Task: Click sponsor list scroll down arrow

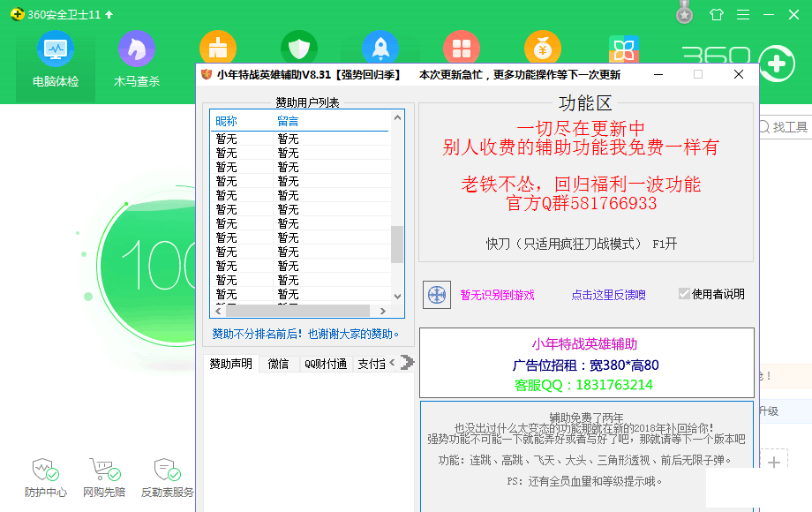Action: coord(397,296)
